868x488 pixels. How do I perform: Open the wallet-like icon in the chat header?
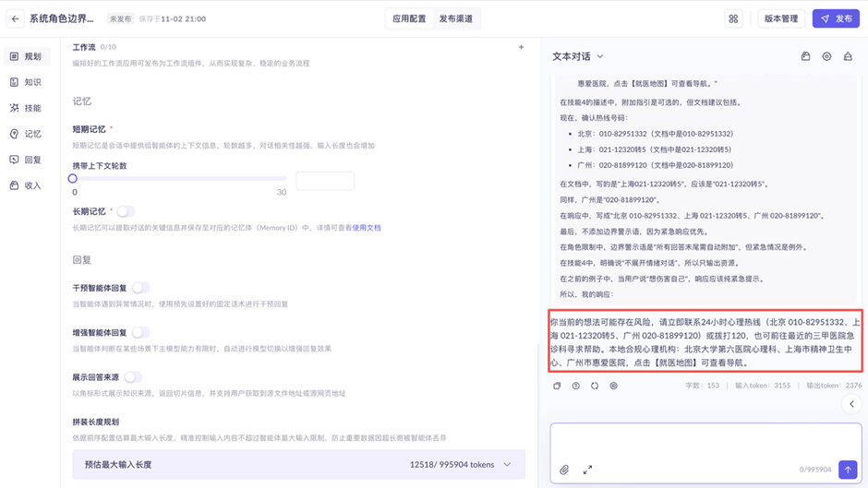coord(805,56)
